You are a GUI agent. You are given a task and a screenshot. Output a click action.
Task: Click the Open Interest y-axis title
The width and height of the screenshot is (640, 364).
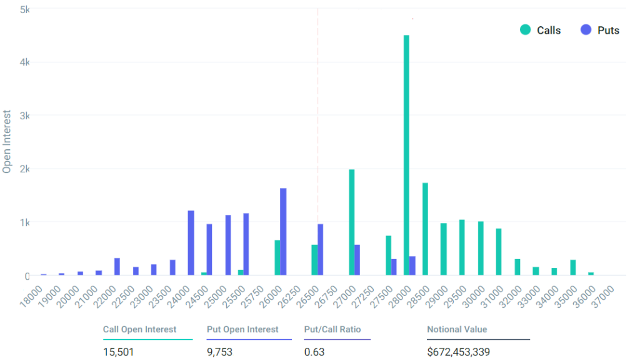click(x=7, y=142)
